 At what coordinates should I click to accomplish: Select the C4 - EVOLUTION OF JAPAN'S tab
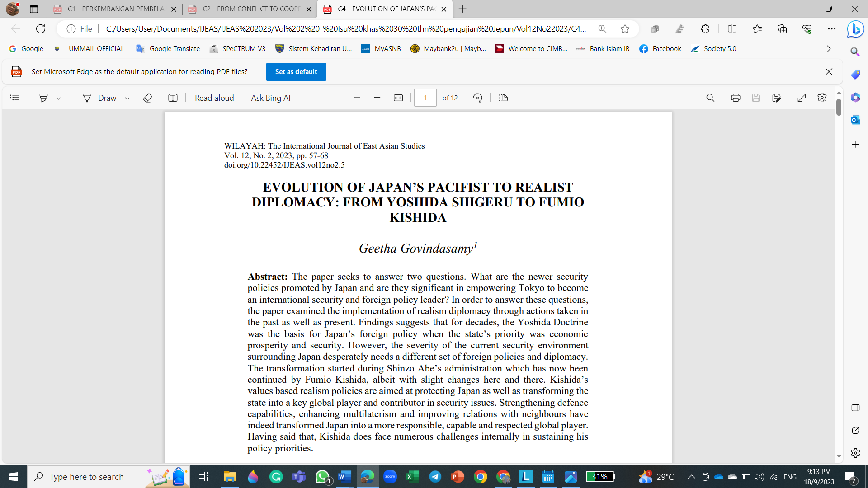(x=385, y=9)
